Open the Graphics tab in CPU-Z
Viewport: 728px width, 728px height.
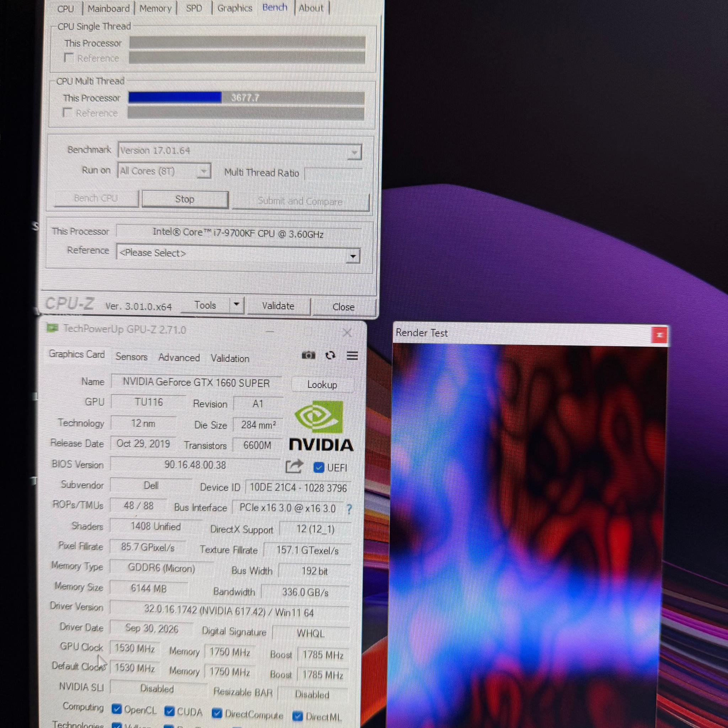(x=235, y=8)
